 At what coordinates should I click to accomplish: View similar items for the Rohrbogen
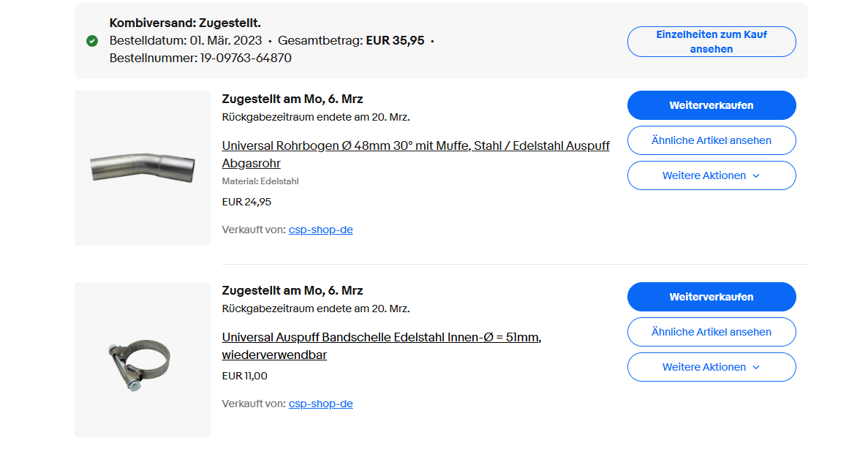[x=712, y=140]
